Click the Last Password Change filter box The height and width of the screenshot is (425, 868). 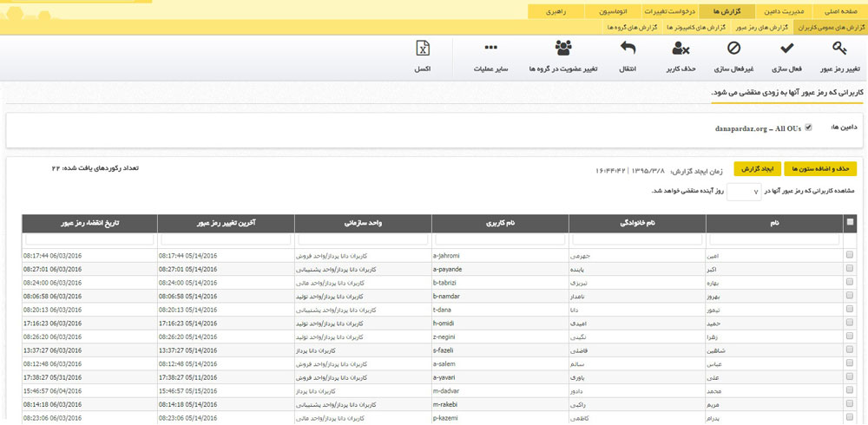coord(226,239)
